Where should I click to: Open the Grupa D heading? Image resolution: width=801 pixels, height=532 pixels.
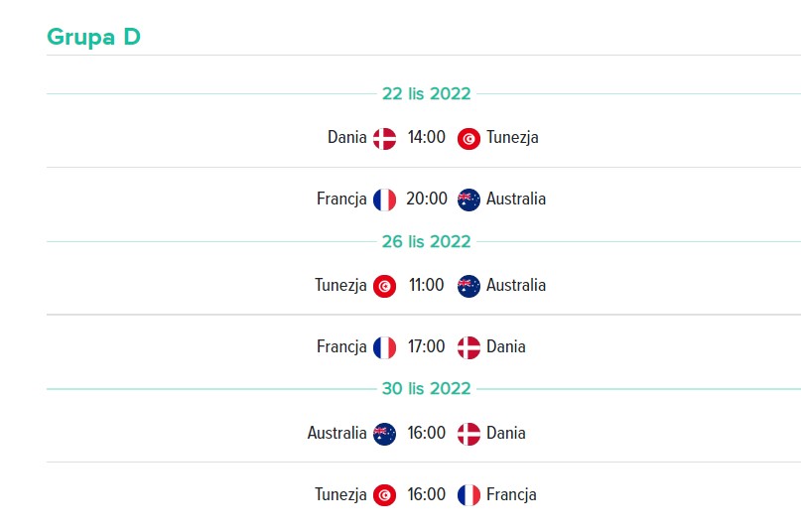(93, 38)
